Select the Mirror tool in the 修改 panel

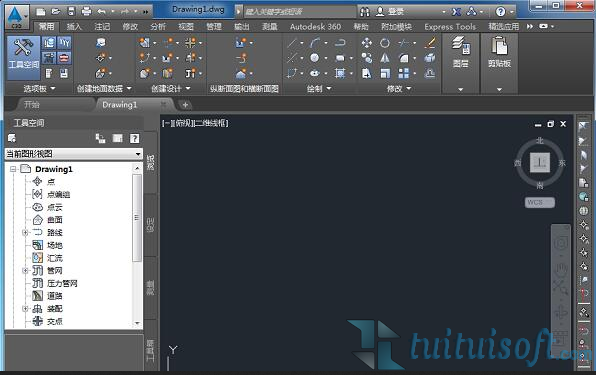pos(385,58)
